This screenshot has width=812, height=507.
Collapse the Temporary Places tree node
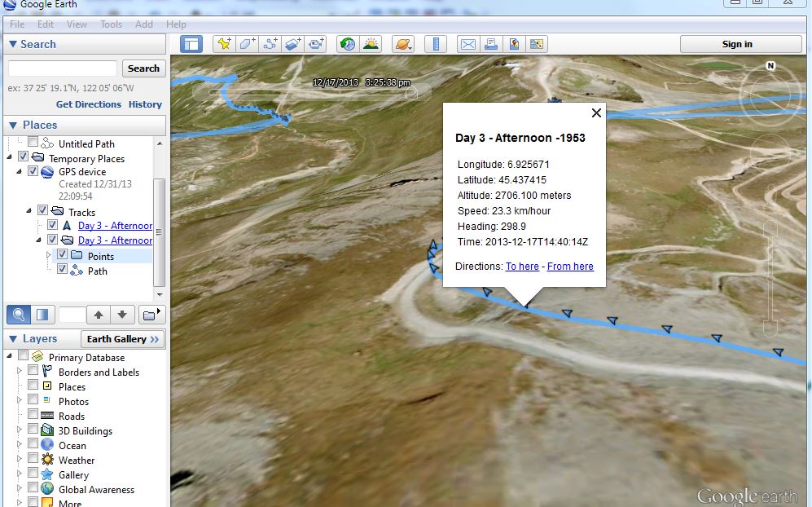(x=9, y=157)
